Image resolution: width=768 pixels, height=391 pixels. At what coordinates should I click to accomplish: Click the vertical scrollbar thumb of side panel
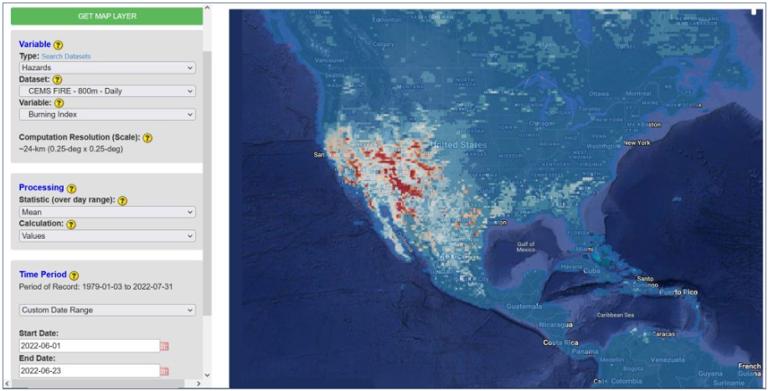207,182
